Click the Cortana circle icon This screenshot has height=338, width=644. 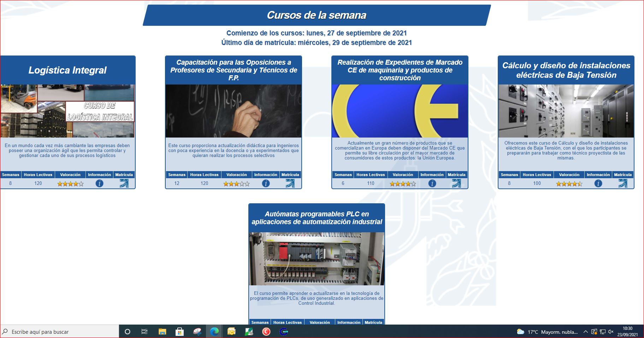(x=128, y=332)
